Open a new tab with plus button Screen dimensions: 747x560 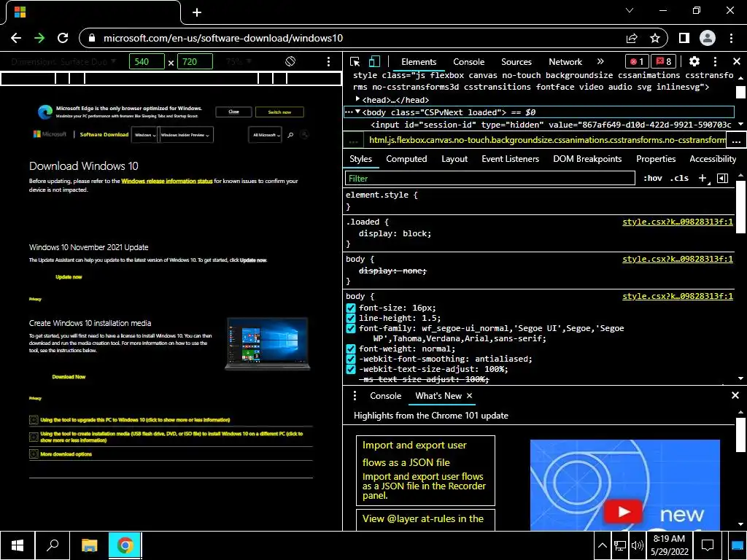(x=197, y=12)
